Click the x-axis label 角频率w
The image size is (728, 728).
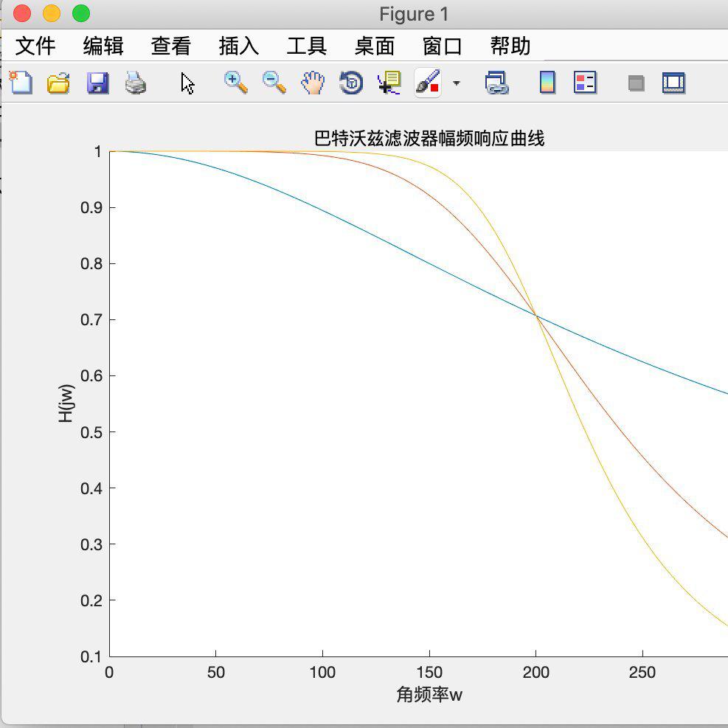pyautogui.click(x=429, y=695)
